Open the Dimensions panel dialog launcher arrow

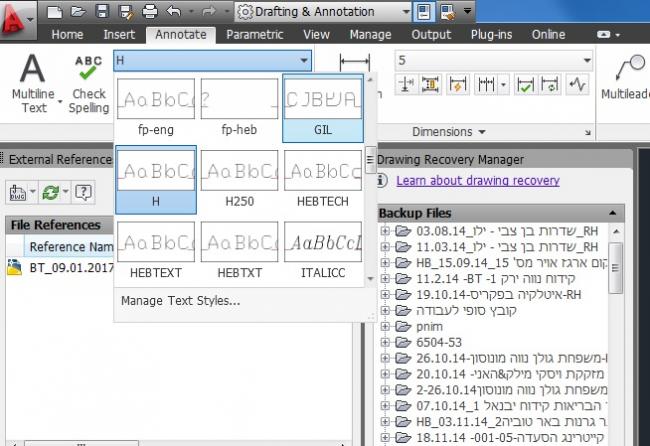(x=587, y=133)
